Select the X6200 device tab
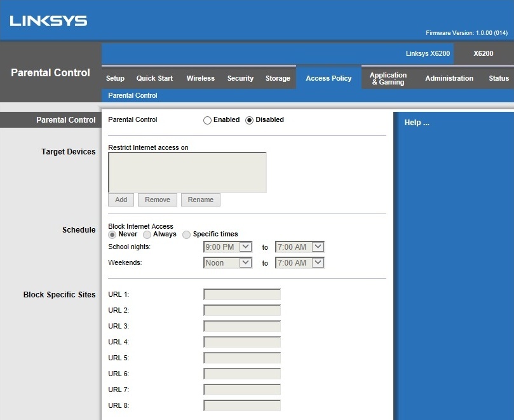Screen dimensions: 514x420 pyautogui.click(x=483, y=53)
